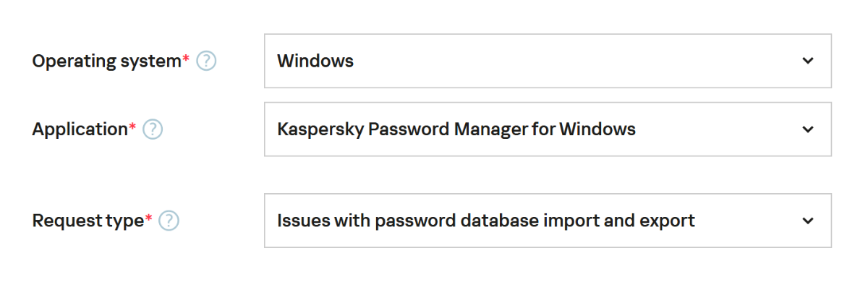Open the Request type dropdown list
The height and width of the screenshot is (290, 868).
[547, 221]
